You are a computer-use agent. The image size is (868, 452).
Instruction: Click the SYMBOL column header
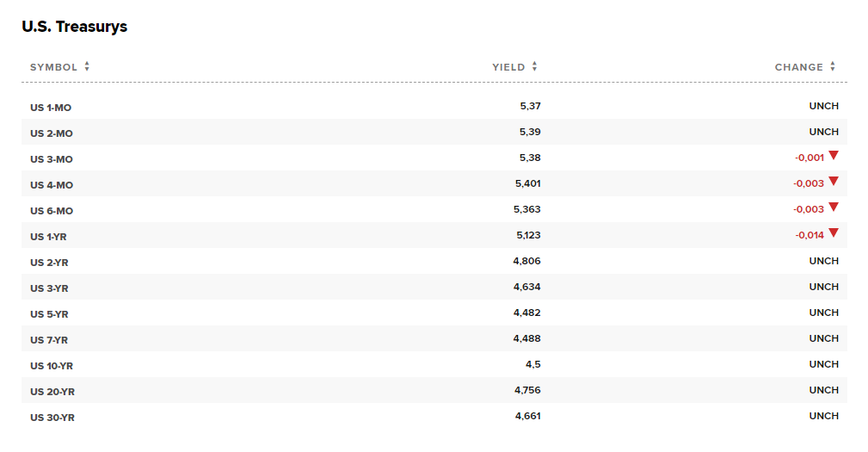tap(53, 67)
